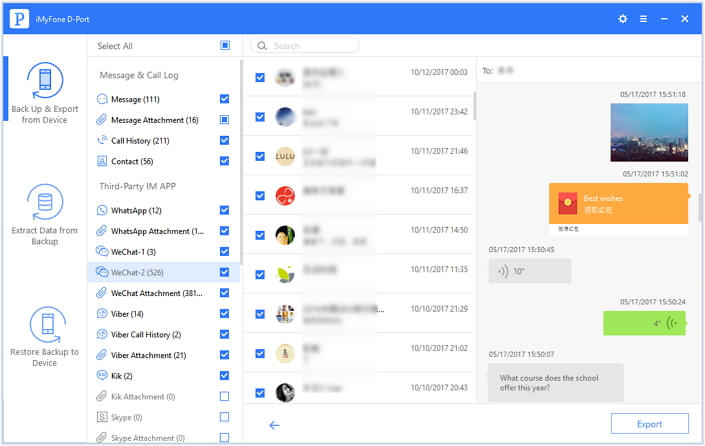The width and height of the screenshot is (705, 446).
Task: Click the WeChat-1 icon
Action: (x=102, y=251)
